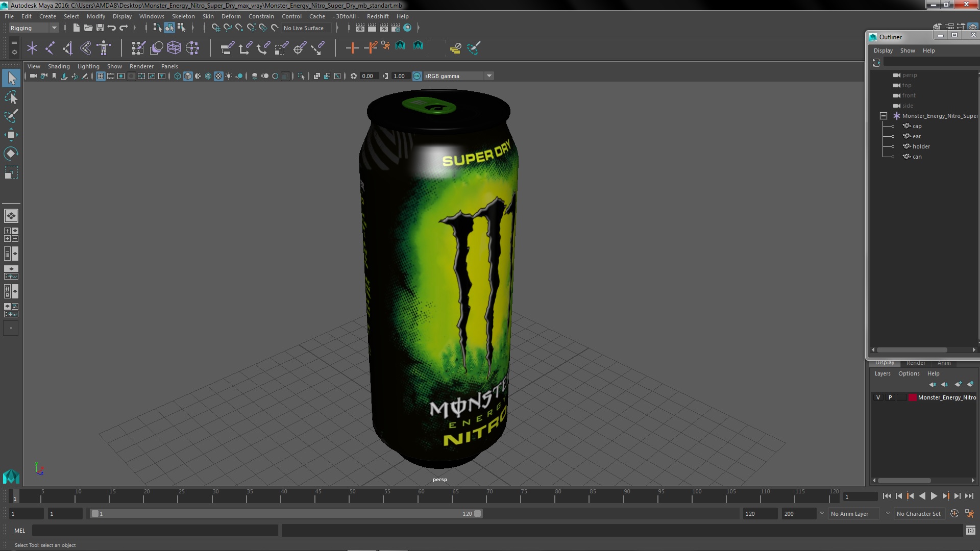Toggle snap to curves
The height and width of the screenshot is (551, 980).
pyautogui.click(x=228, y=28)
